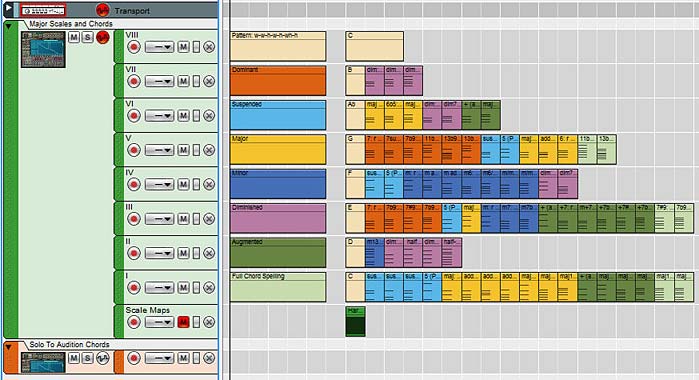Image resolution: width=699 pixels, height=380 pixels.
Task: Delete lane VIII with its X button
Action: (209, 47)
